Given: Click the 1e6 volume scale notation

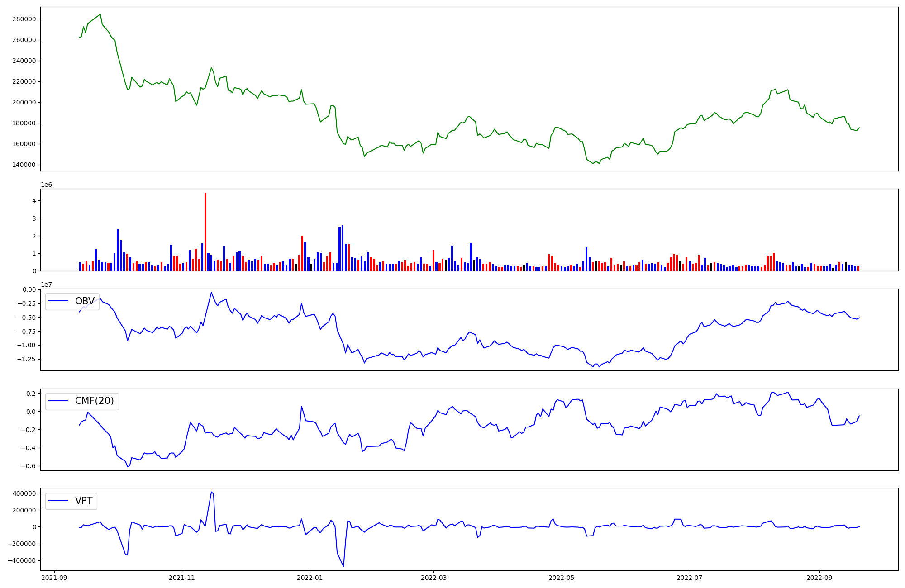Looking at the screenshot, I should [46, 185].
